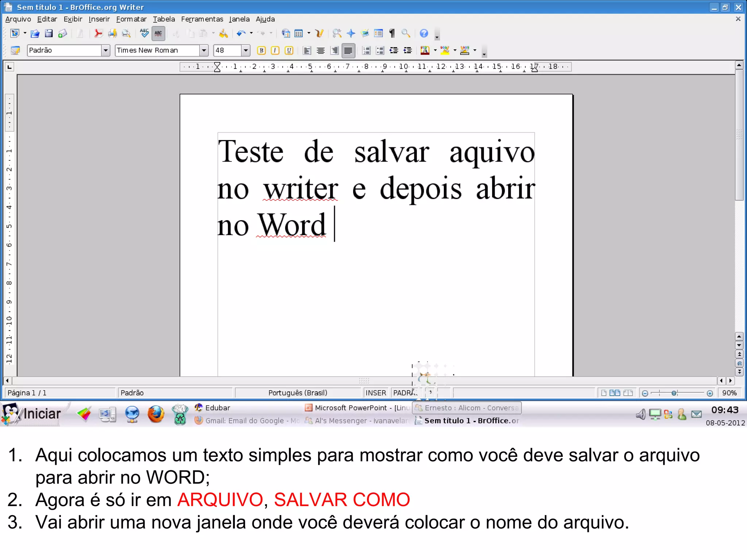The width and height of the screenshot is (747, 560).
Task: Save the document with the floppy icon
Action: click(49, 34)
